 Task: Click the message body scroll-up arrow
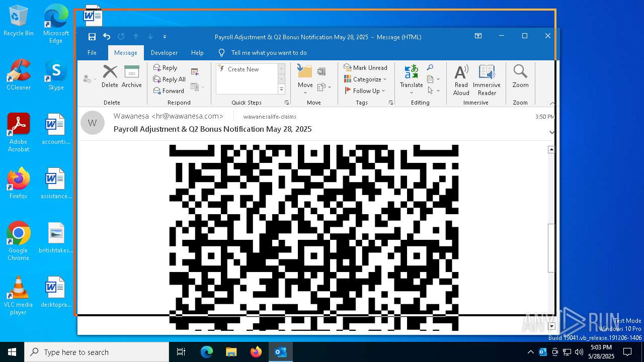[551, 149]
